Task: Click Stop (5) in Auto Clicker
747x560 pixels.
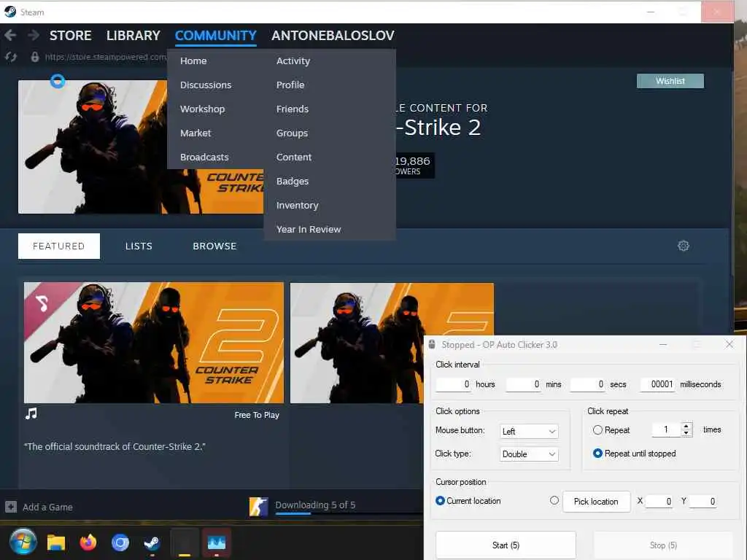Action: (x=663, y=545)
